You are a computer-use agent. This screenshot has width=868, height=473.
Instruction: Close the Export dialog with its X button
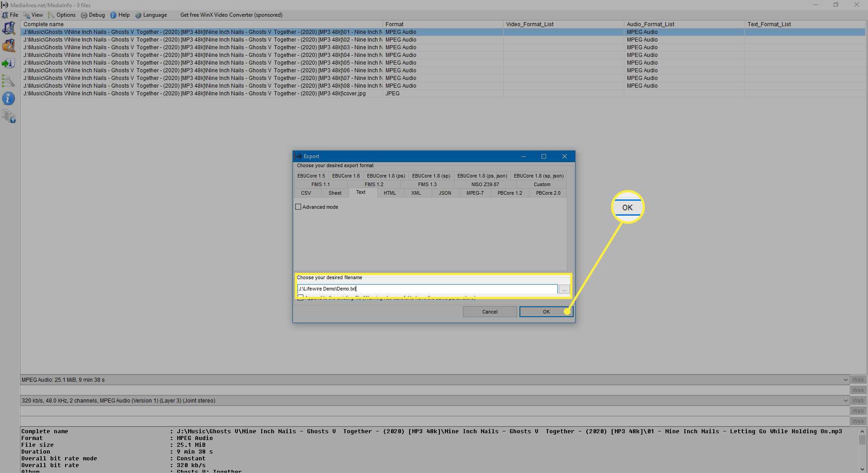tap(564, 156)
